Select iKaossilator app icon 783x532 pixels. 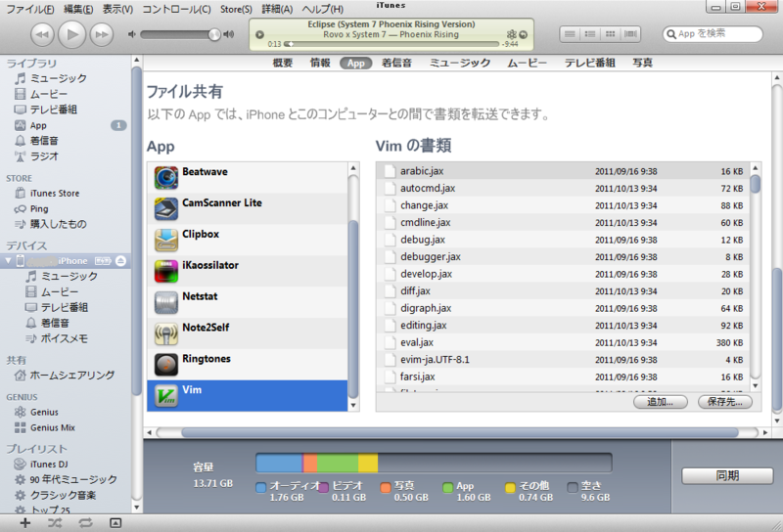click(166, 271)
